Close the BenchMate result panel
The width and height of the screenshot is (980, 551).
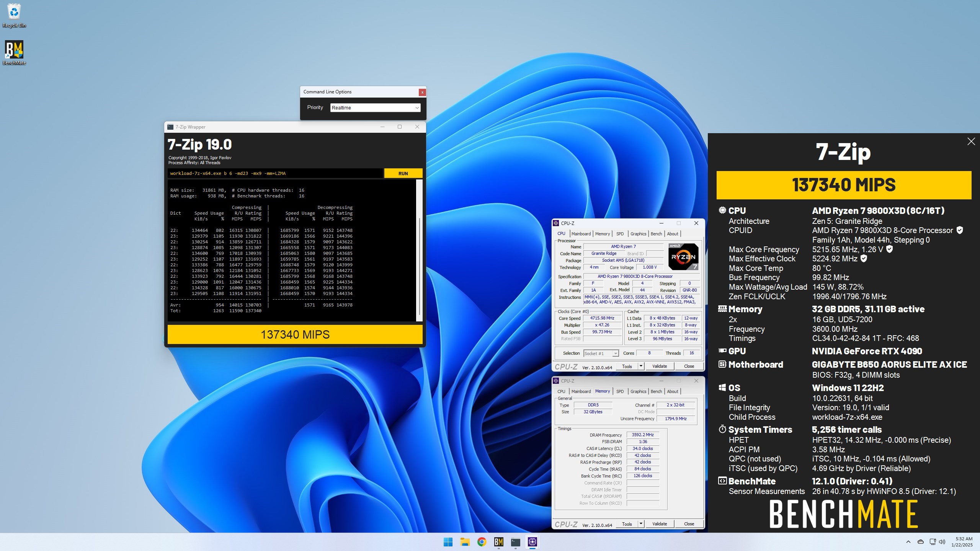(x=971, y=142)
